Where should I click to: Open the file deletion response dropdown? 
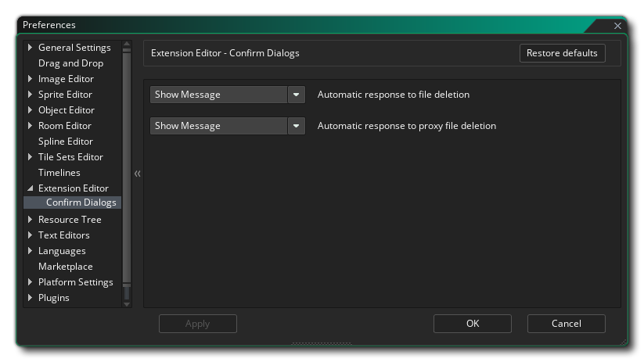point(296,95)
